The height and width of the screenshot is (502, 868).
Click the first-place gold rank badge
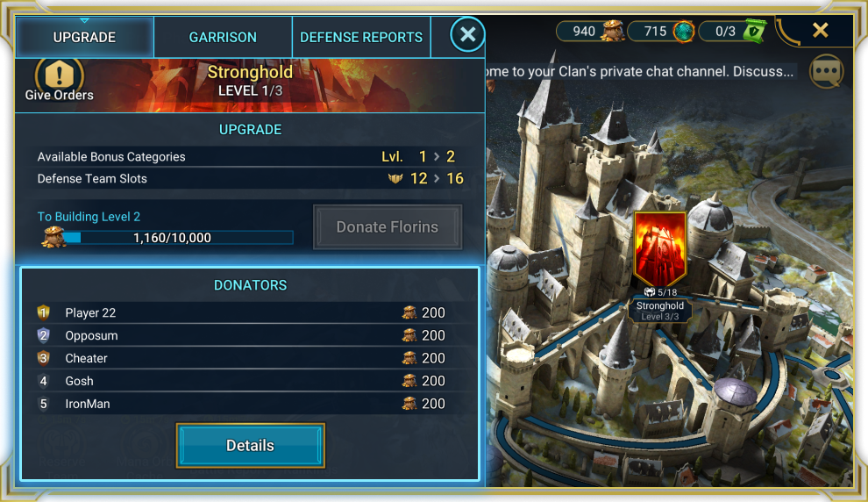(x=44, y=312)
